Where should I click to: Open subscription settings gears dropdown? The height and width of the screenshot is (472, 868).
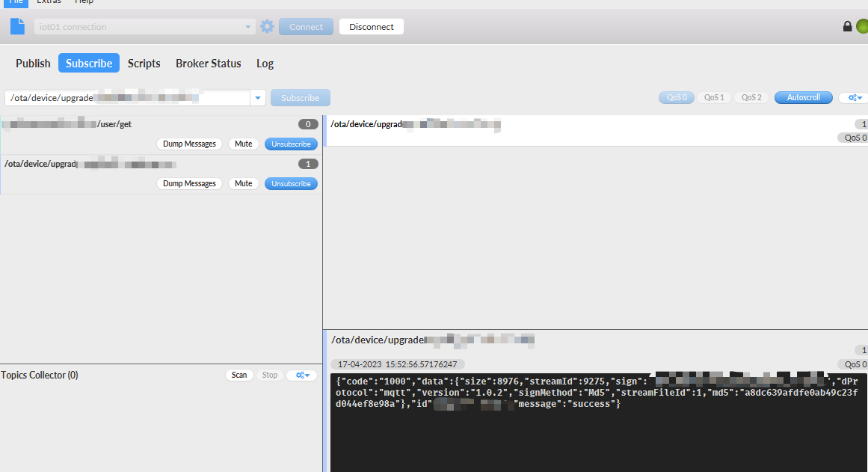pyautogui.click(x=855, y=97)
